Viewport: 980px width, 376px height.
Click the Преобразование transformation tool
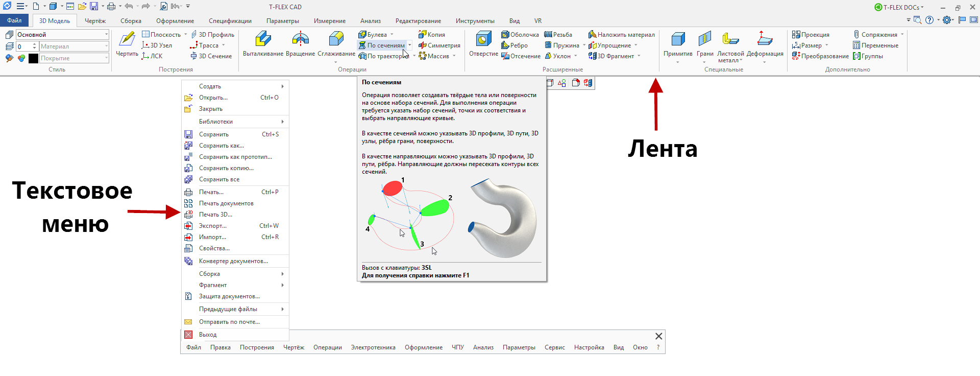820,56
